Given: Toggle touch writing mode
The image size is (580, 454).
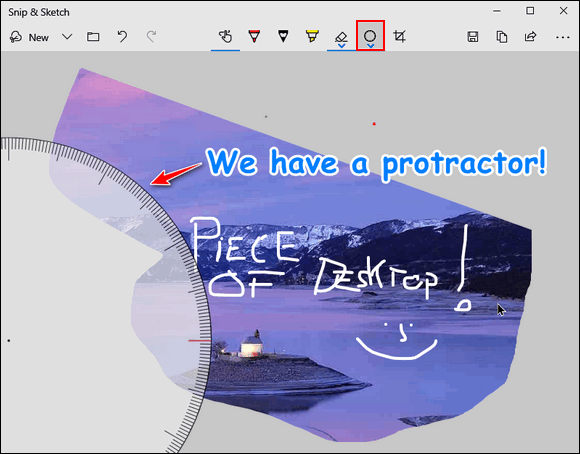Looking at the screenshot, I should (x=225, y=36).
